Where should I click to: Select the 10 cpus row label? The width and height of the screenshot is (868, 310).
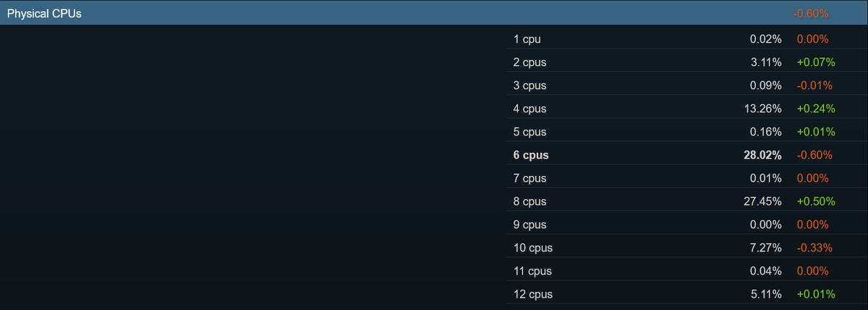point(532,248)
